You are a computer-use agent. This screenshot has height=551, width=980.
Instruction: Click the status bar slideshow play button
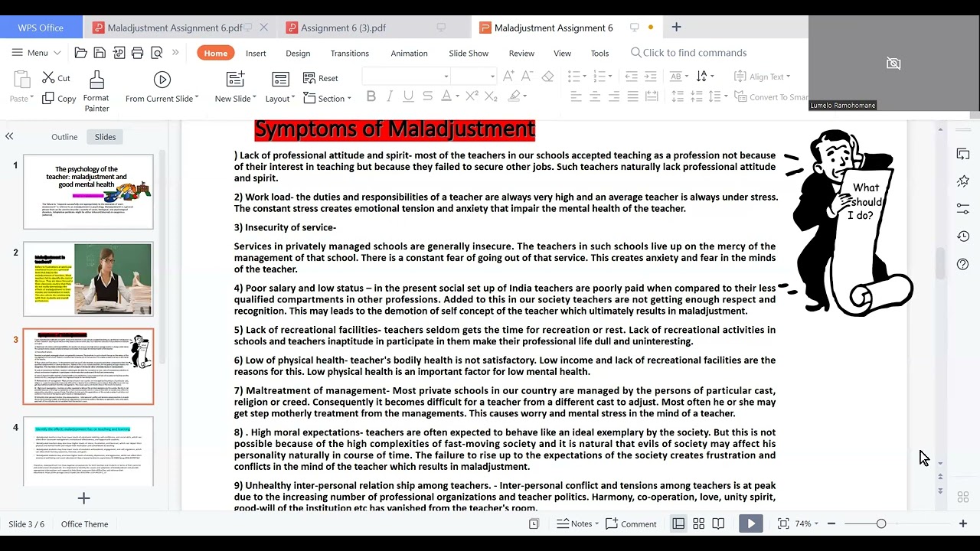coord(751,523)
